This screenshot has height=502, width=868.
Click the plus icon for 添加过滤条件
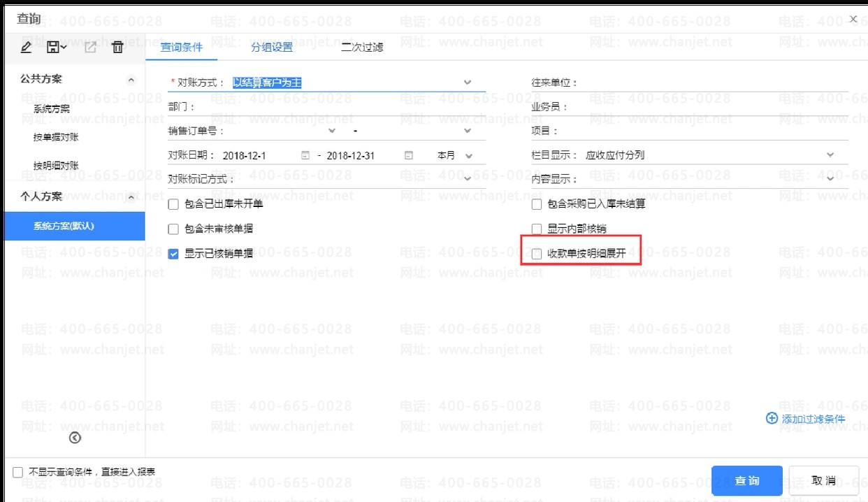772,418
